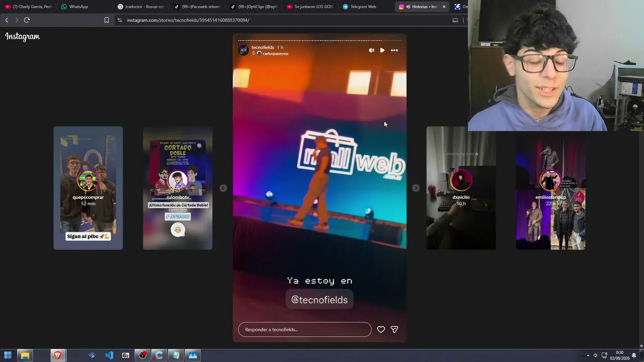Open the emiliostandup story thumbnail
Viewport: 644px width, 362px height.
coord(550,188)
